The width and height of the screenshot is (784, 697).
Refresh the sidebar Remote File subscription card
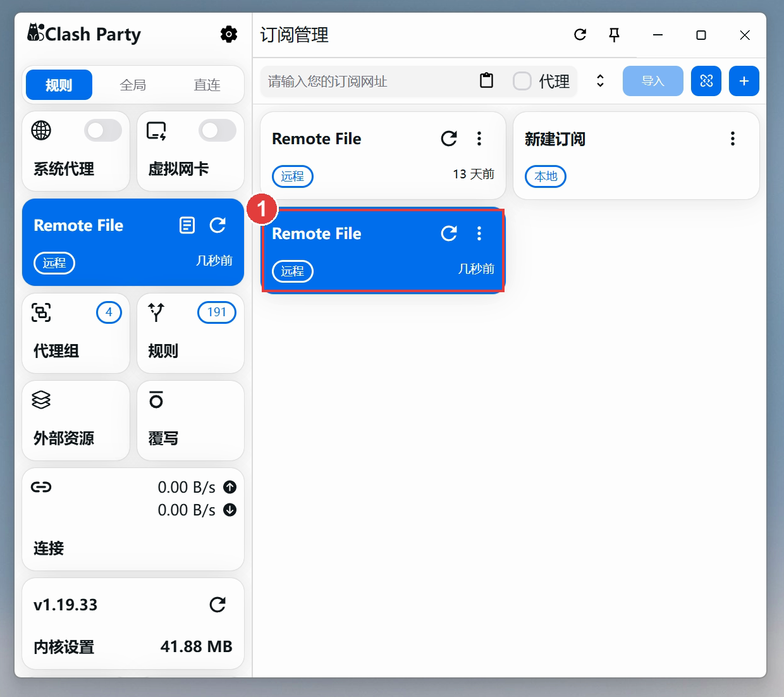pyautogui.click(x=217, y=225)
